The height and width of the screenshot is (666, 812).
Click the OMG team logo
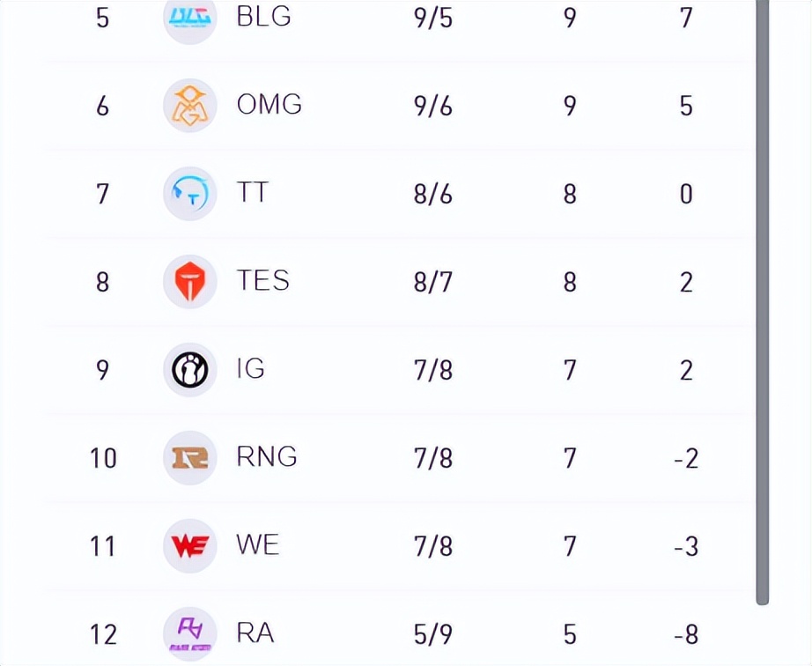189,105
